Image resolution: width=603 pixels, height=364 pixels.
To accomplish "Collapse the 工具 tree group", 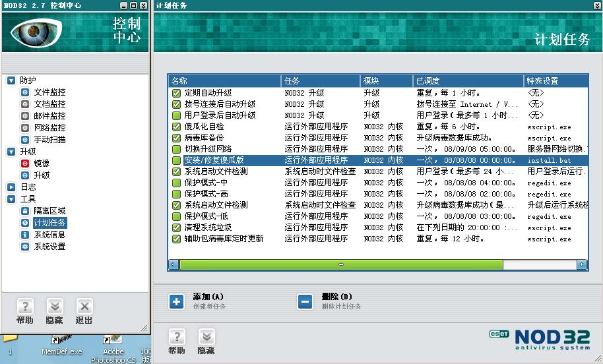I will click(11, 199).
